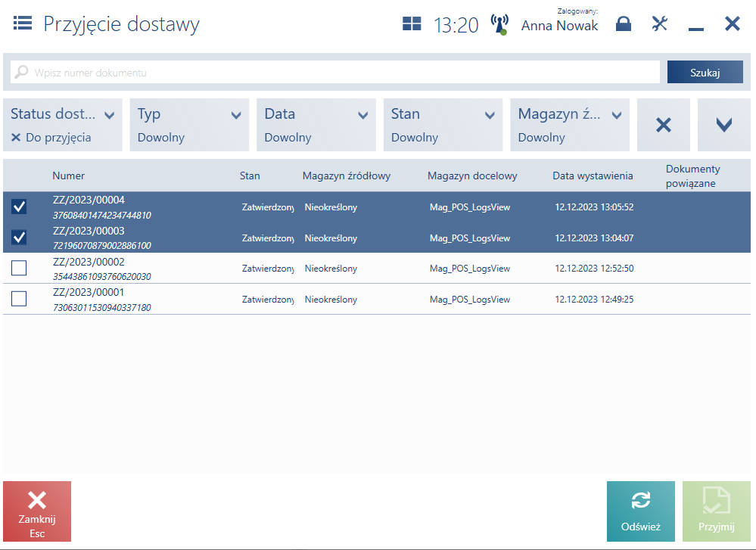
Task: Click the Przyjęcie dostawy title
Action: [x=122, y=24]
